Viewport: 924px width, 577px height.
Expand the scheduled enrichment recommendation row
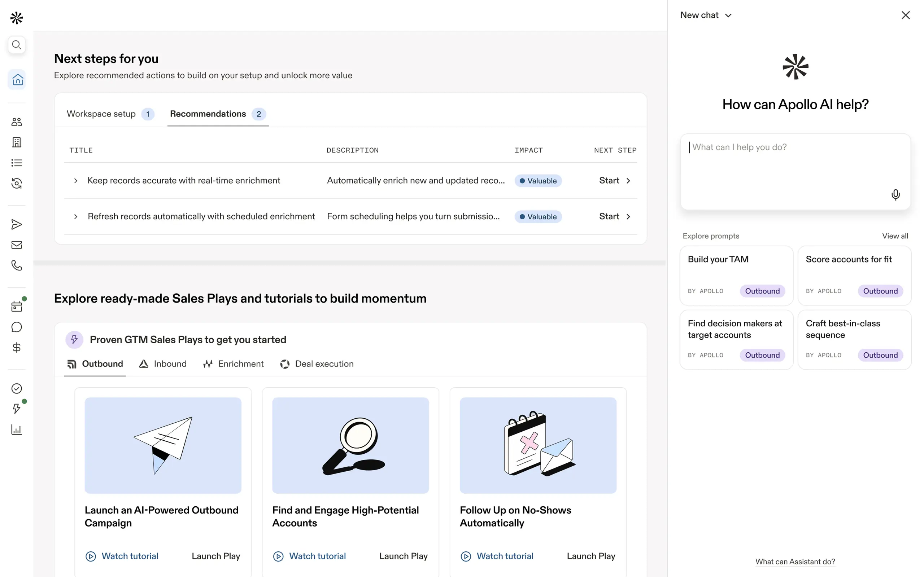(75, 217)
